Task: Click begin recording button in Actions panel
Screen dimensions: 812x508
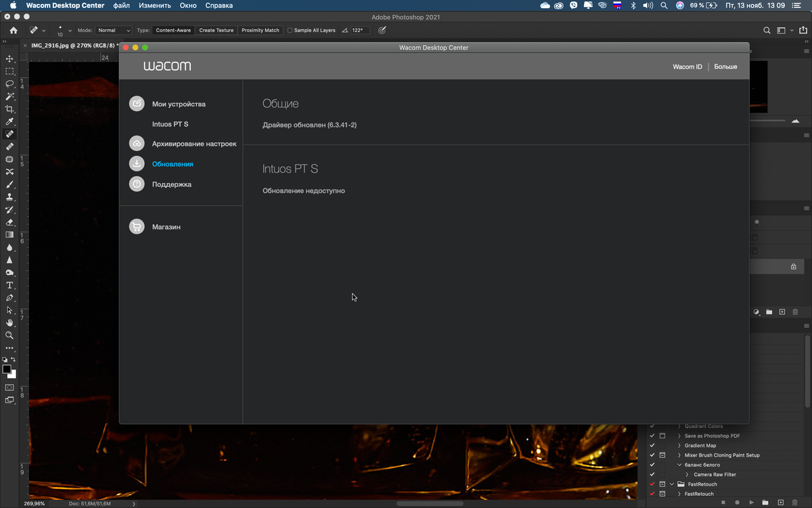Action: coord(738,503)
